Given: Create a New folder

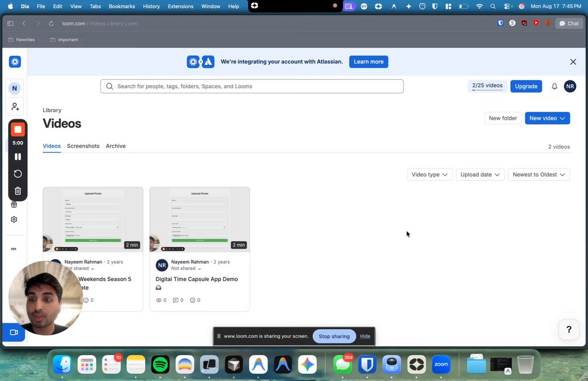Looking at the screenshot, I should (503, 119).
